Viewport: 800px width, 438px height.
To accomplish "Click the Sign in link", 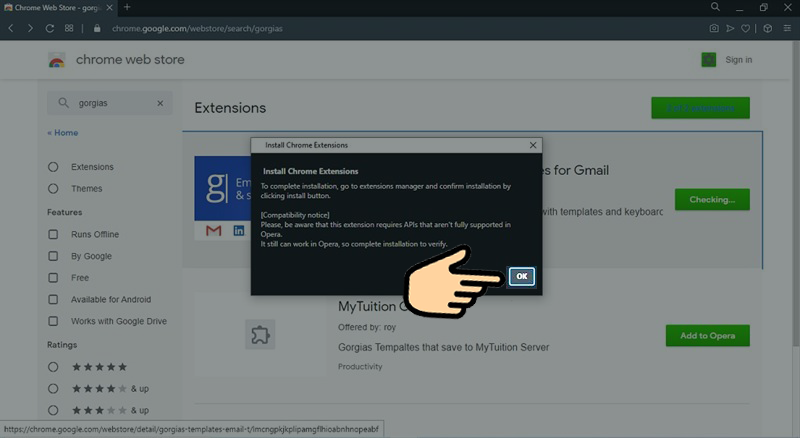I will [x=738, y=60].
